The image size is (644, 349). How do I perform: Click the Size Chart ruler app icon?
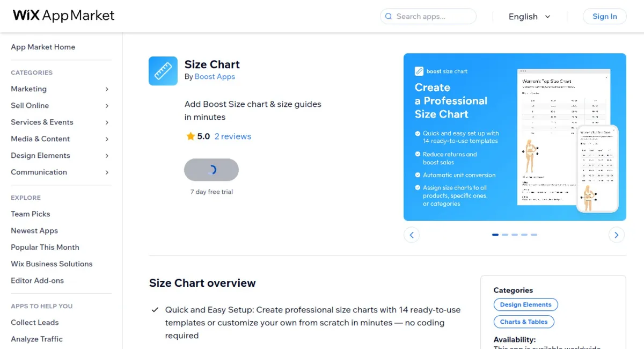(x=163, y=70)
